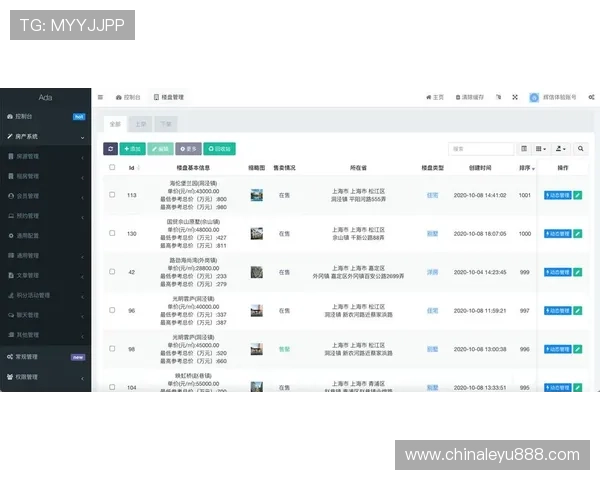The image size is (600, 480).
Task: Click the refresh button in the toolbar
Action: (111, 149)
